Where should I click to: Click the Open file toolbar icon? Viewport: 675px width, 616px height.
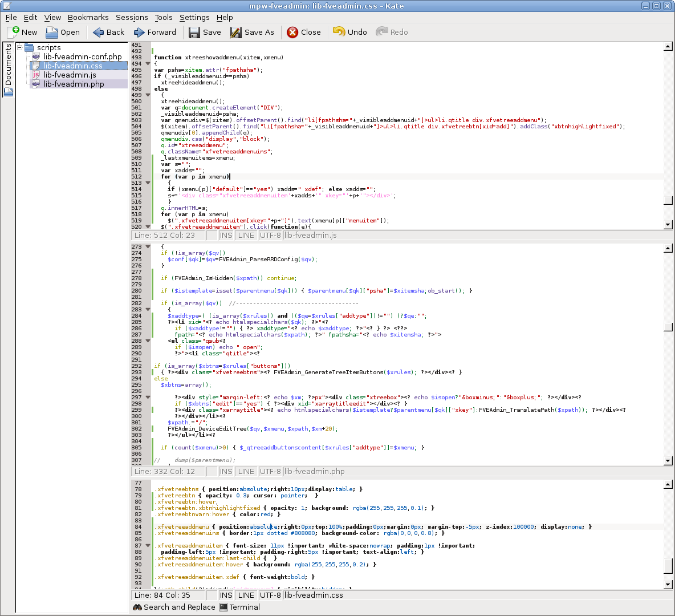pyautogui.click(x=52, y=33)
